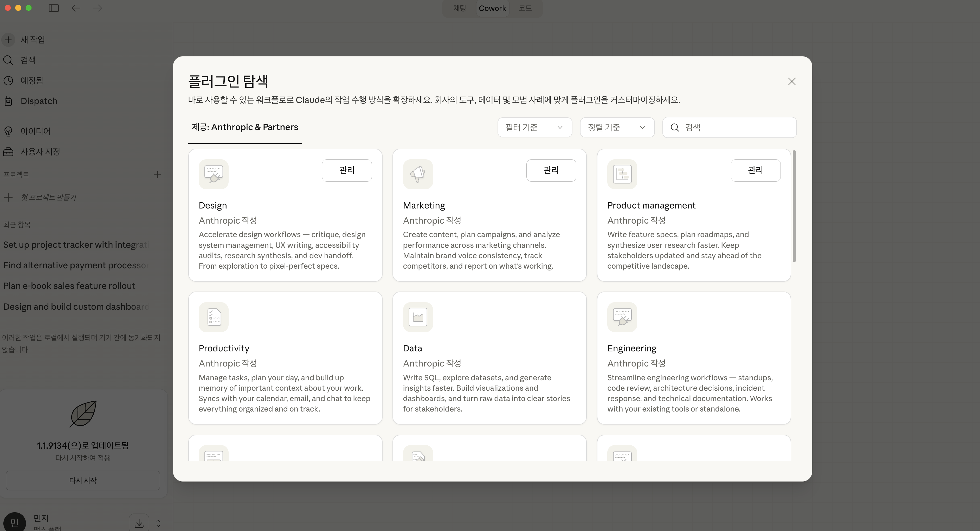Click the Productivity checklist icon
Screen dimensions: 980x531
click(x=214, y=317)
